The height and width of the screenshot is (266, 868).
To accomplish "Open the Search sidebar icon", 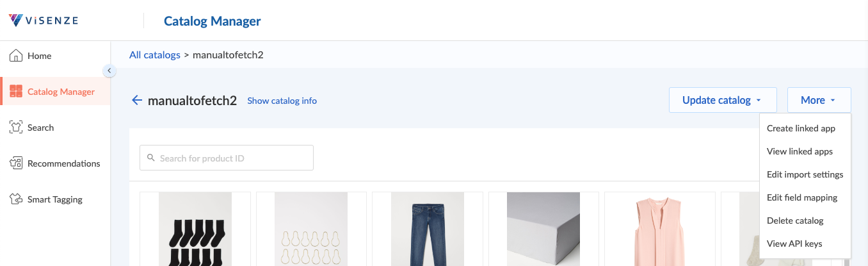I will tap(16, 128).
